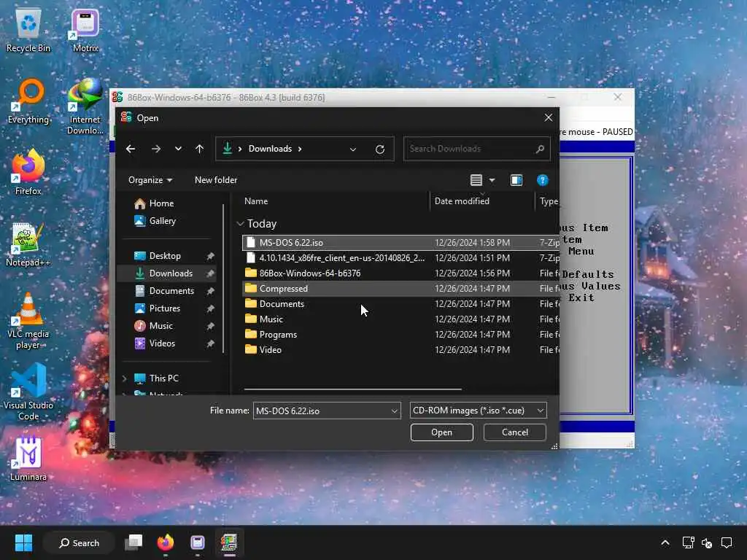Show hidden system tray icons
Viewport: 747px width, 560px height.
[x=665, y=542]
